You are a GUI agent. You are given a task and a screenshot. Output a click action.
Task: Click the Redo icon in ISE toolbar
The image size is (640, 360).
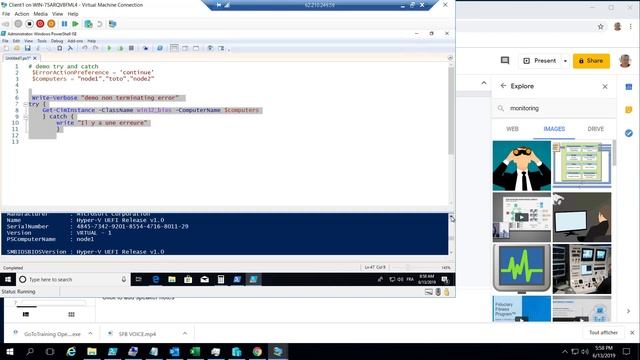click(x=95, y=48)
